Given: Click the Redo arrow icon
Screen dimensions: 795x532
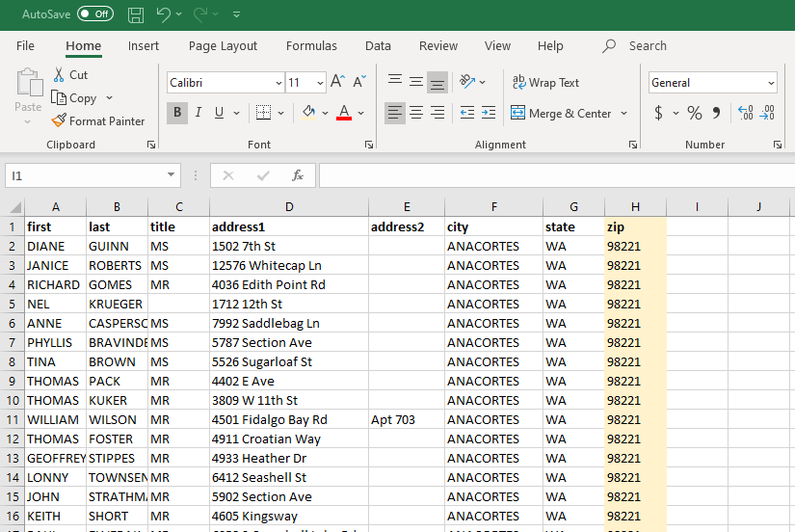Looking at the screenshot, I should [x=200, y=14].
